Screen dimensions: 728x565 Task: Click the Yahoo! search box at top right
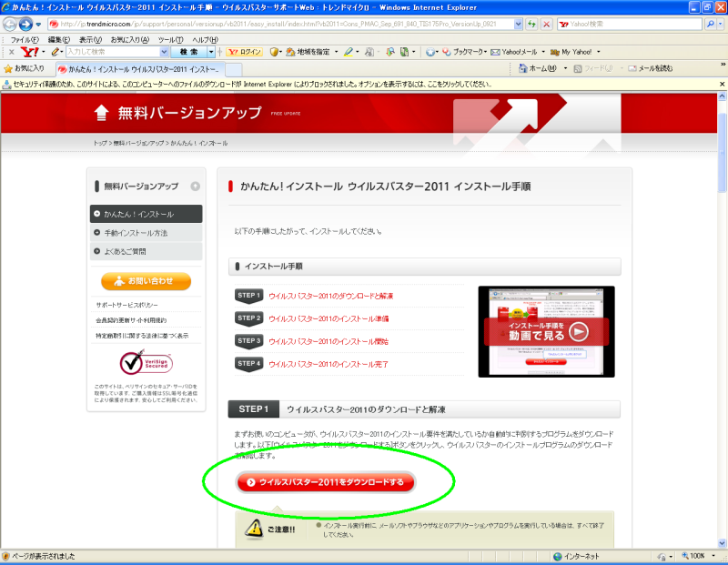point(630,24)
